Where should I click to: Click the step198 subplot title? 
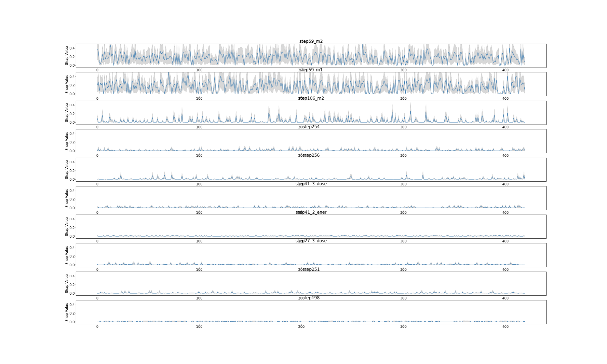tap(311, 298)
